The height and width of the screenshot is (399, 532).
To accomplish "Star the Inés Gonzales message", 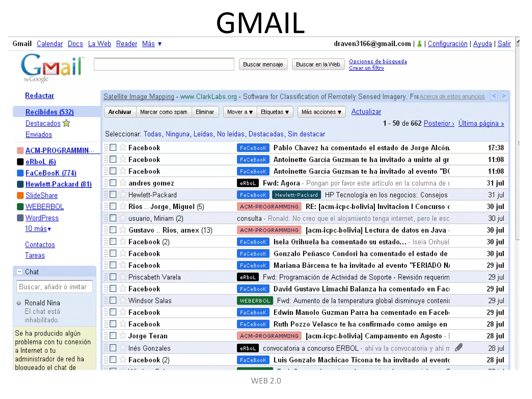I will point(123,348).
